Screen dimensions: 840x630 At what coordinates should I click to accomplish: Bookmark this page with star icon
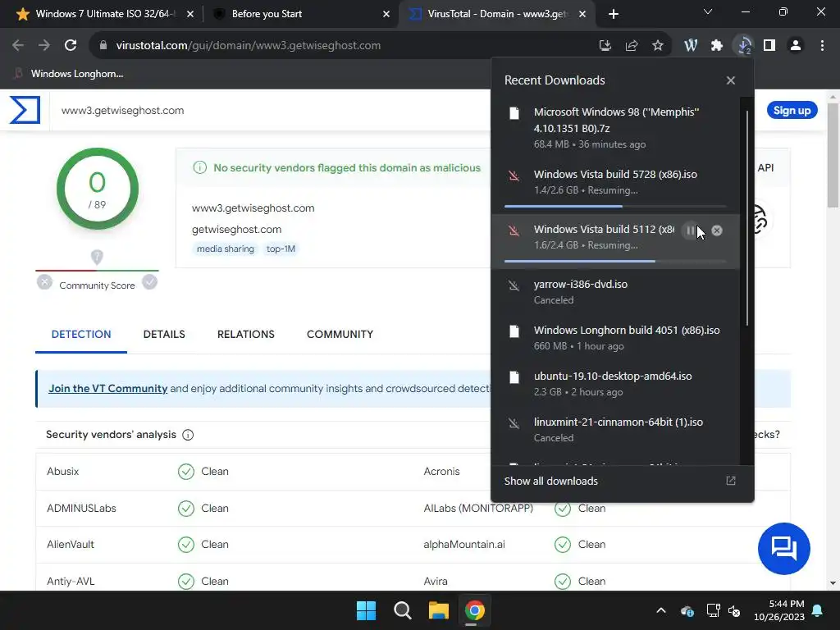658,46
